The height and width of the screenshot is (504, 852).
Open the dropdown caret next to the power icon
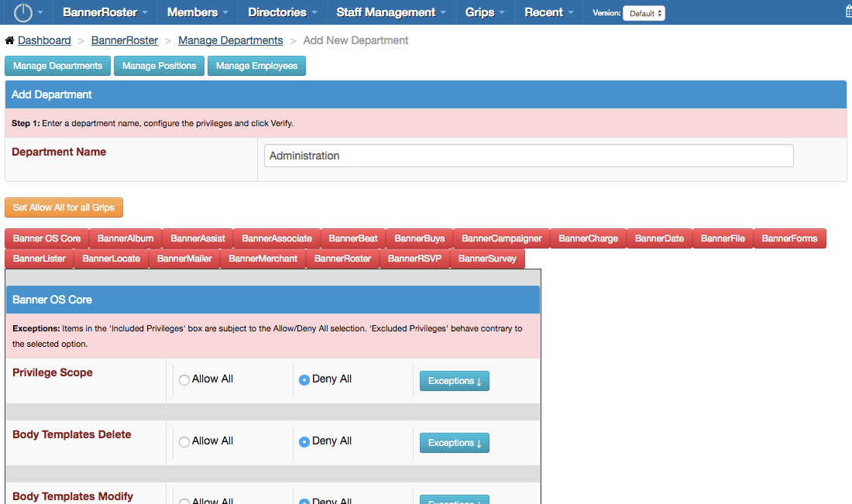coord(40,12)
